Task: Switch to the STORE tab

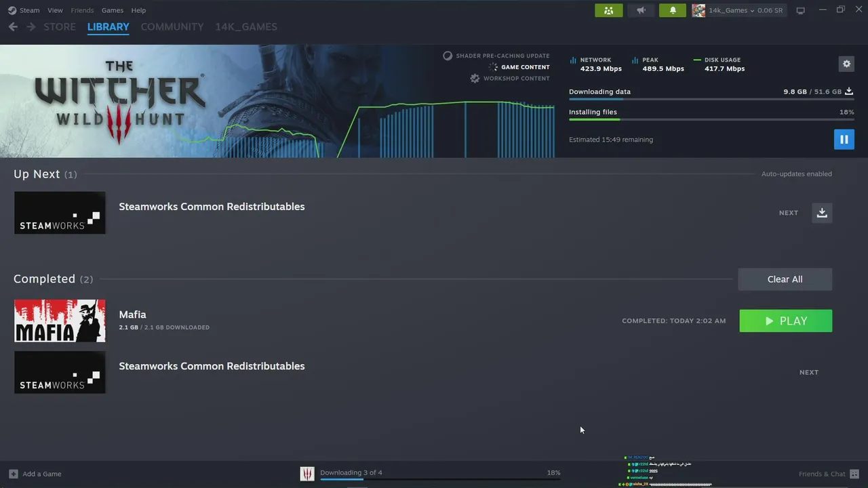Action: tap(60, 27)
